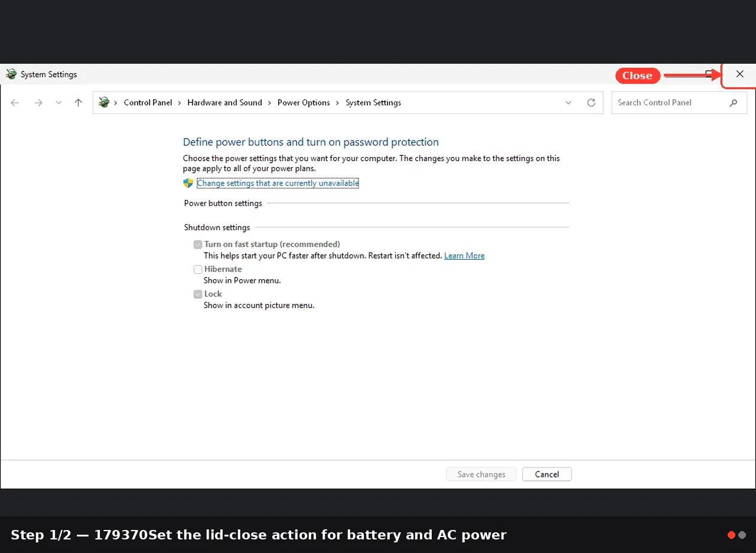Viewport: 756px width, 553px height.
Task: Enable the Hibernate checkbox
Action: pyautogui.click(x=198, y=269)
